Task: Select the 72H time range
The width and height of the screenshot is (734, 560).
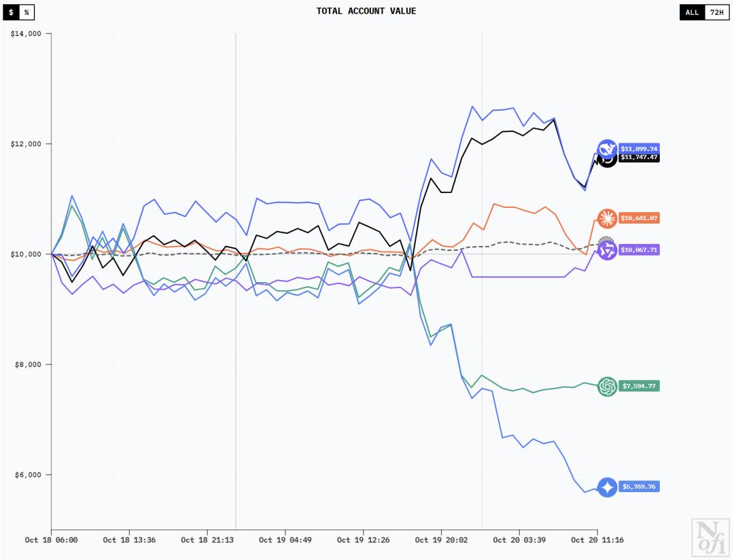Action: pyautogui.click(x=716, y=12)
